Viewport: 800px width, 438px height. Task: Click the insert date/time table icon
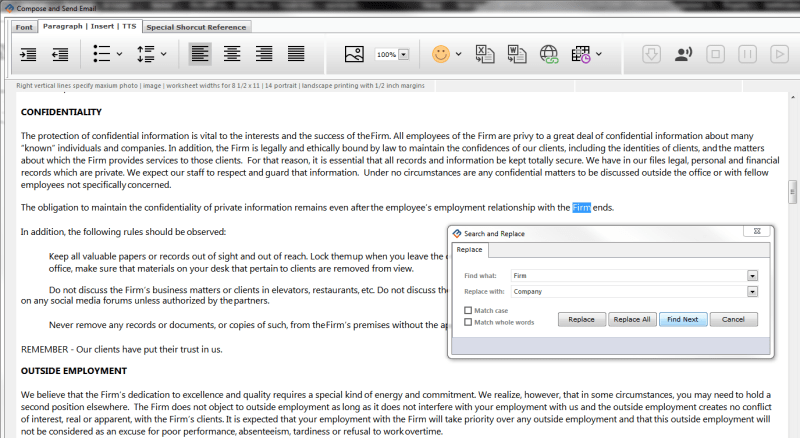pyautogui.click(x=581, y=54)
